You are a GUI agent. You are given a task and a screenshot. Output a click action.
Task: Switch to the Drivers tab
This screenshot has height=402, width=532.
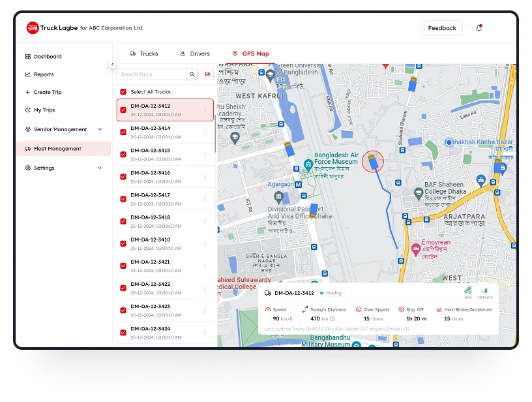click(x=195, y=54)
